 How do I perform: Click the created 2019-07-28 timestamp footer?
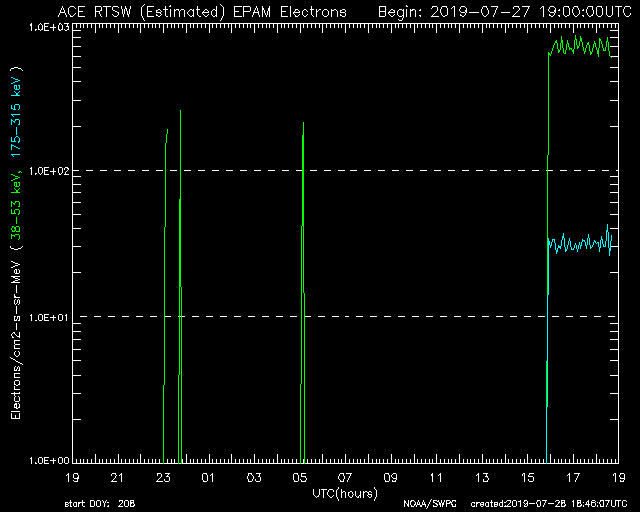coord(548,503)
